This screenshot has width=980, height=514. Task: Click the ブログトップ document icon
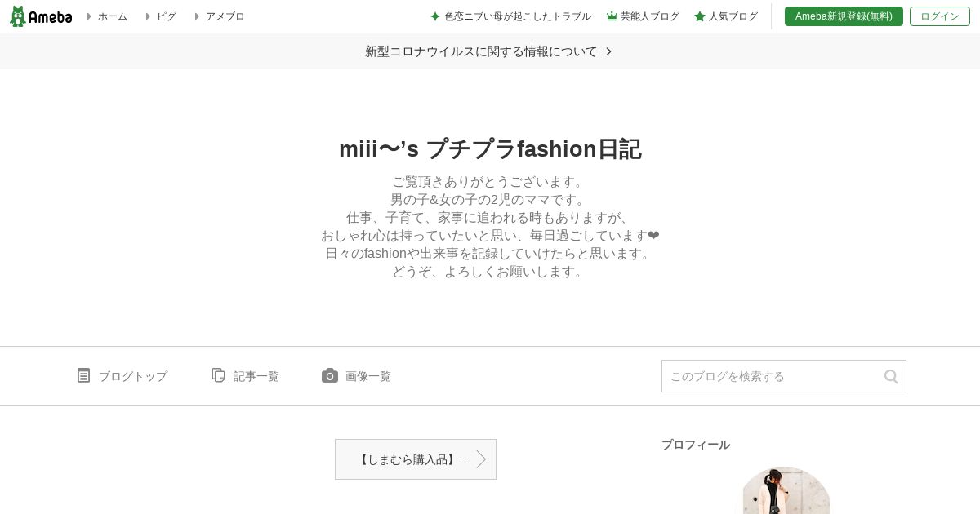tap(83, 375)
